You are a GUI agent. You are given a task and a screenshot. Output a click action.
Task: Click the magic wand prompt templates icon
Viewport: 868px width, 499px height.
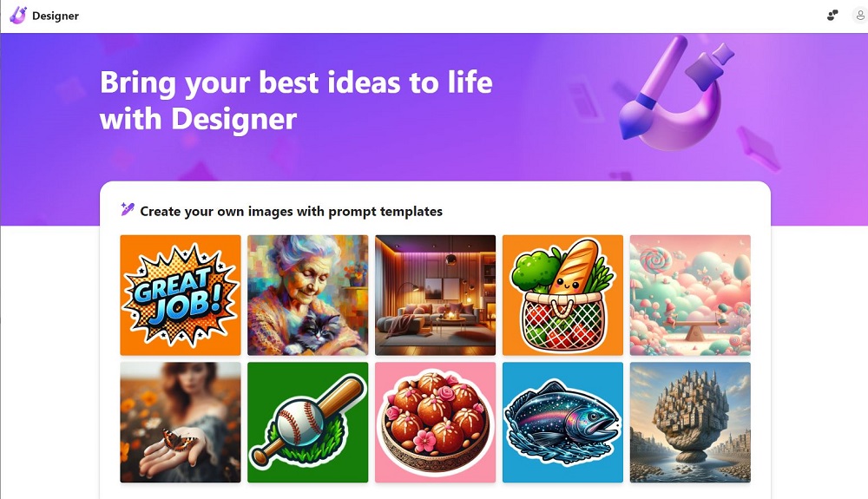[128, 210]
